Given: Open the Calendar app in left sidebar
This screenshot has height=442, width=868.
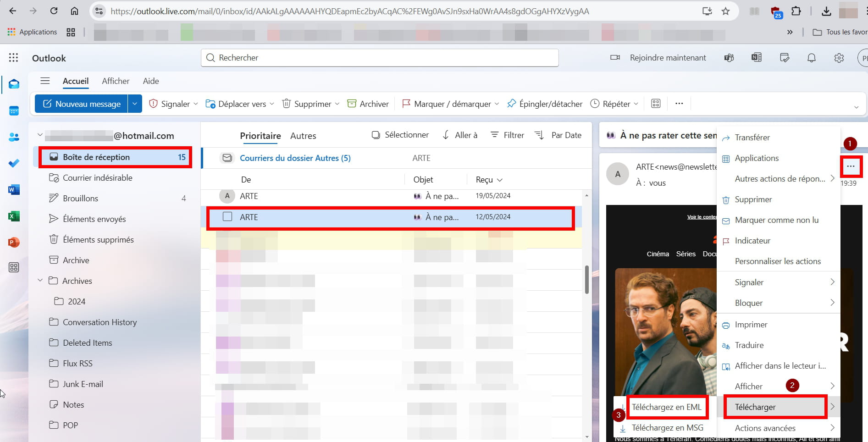Looking at the screenshot, I should [14, 110].
